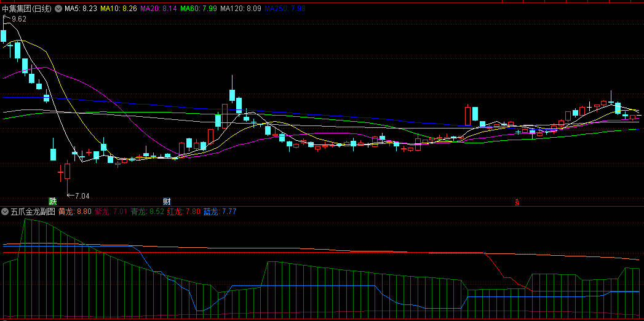This screenshot has height=321, width=644.
Task: Select the 青龙 indicator value label
Action: coord(147,212)
